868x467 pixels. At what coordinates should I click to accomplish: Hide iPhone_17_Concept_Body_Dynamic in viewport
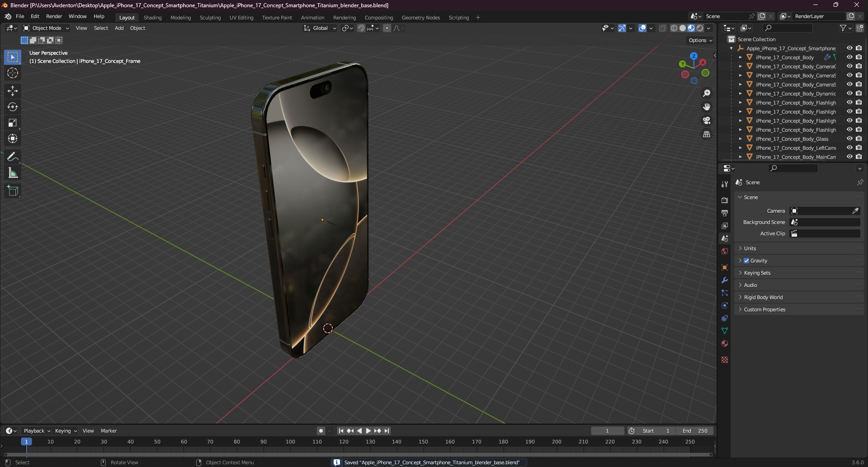tap(849, 93)
